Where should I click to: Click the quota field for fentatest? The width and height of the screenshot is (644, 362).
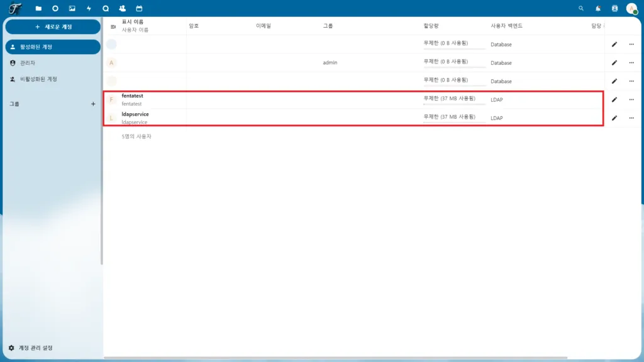tap(450, 99)
